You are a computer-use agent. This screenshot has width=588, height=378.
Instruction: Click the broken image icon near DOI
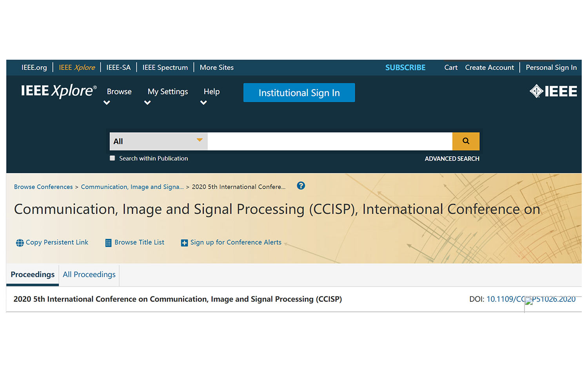[x=528, y=301]
